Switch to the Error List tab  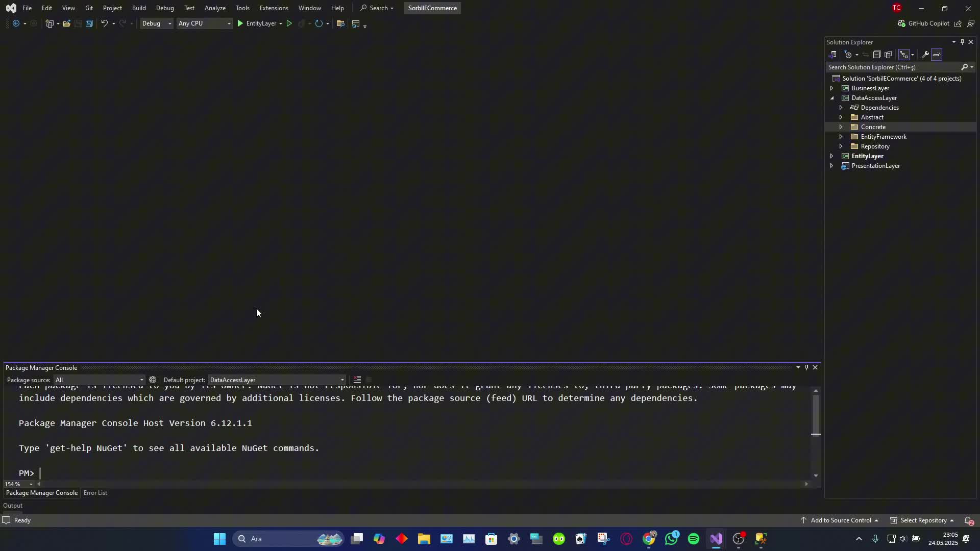click(95, 493)
